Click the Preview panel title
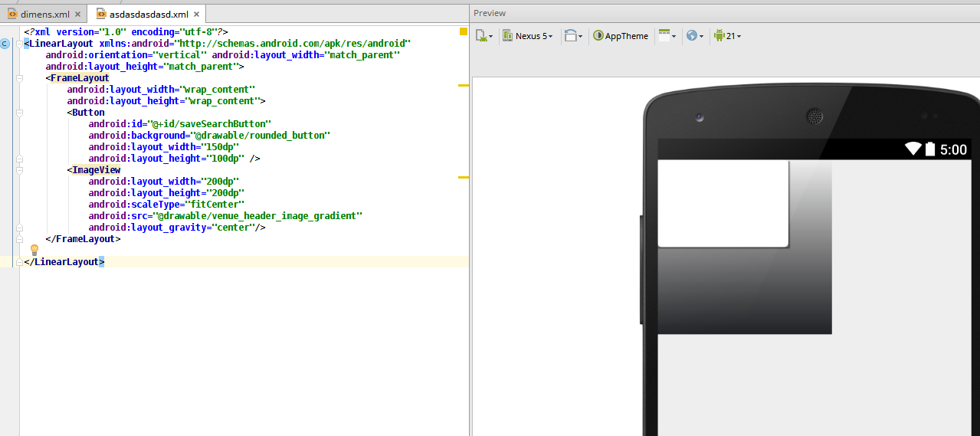This screenshot has height=436, width=980. pos(490,13)
